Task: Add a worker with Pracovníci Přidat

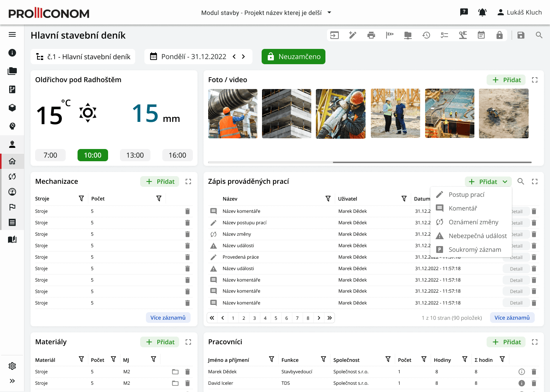Action: tap(506, 342)
